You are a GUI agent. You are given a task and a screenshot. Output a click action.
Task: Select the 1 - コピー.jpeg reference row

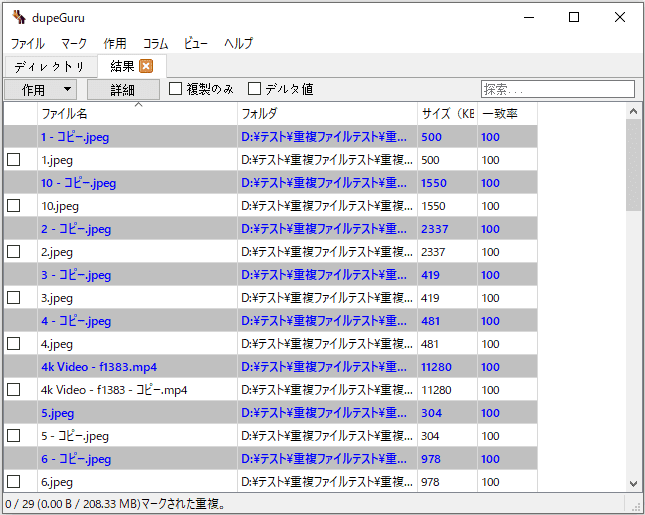tap(271, 137)
